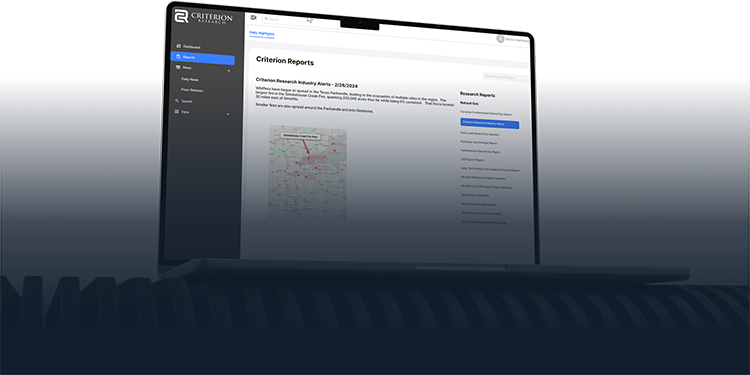The height and width of the screenshot is (375, 750).
Task: Open Natural Gas Storage Update report
Action: tap(479, 205)
